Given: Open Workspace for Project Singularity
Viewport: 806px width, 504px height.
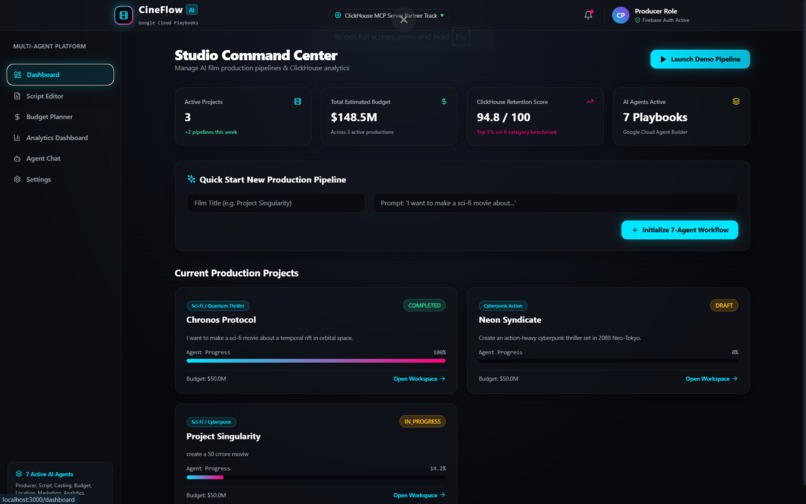Looking at the screenshot, I should coord(419,495).
